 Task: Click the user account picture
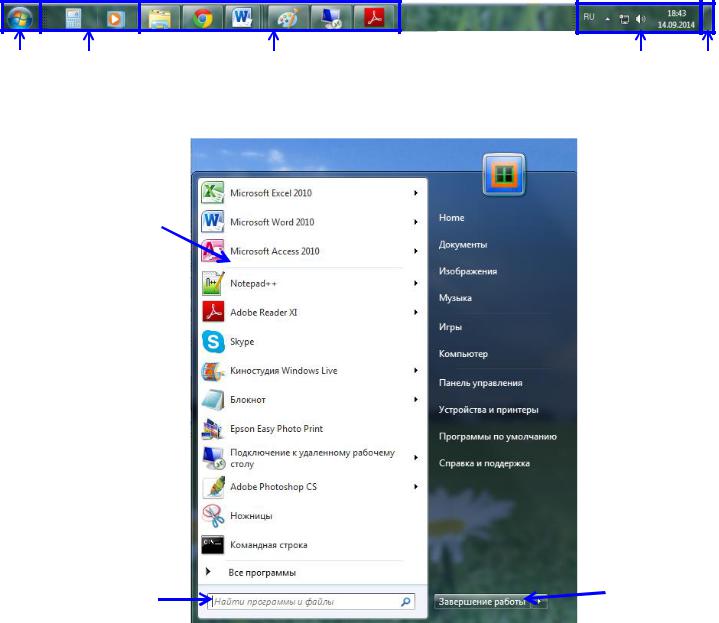[x=504, y=175]
